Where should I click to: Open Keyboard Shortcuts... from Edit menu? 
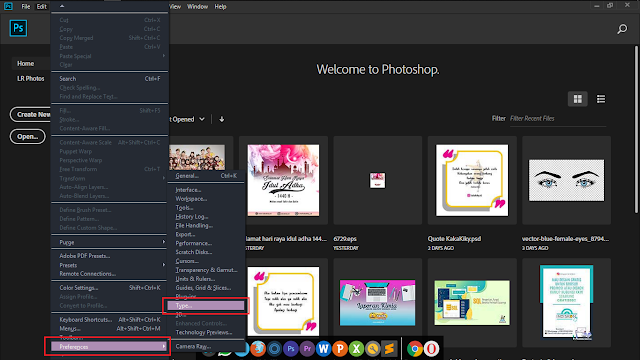tap(110, 320)
